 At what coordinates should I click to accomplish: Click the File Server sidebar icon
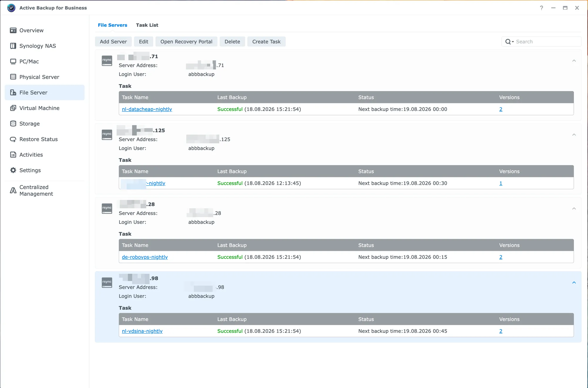point(13,92)
